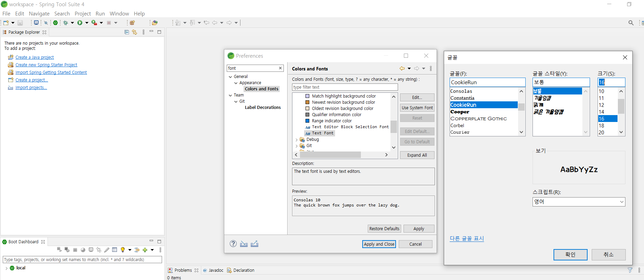The image size is (644, 280).
Task: Expand the Debug category in fonts list
Action: (x=297, y=140)
